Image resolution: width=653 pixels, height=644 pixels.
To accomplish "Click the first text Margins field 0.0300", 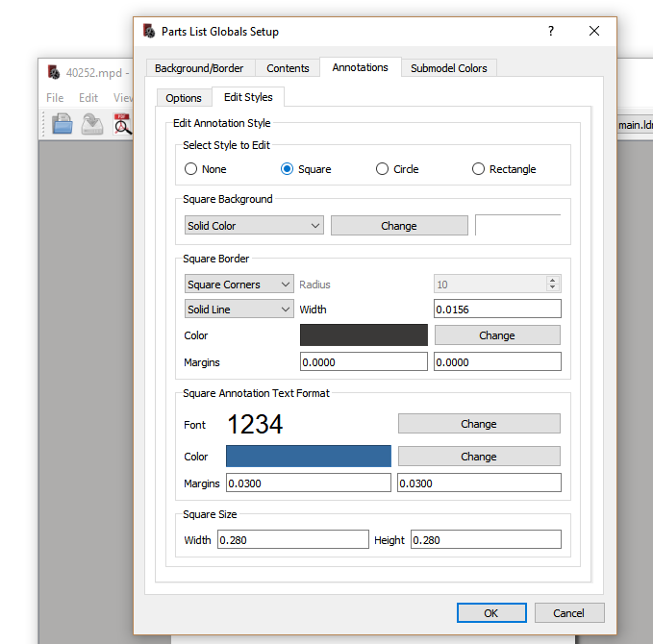I will click(x=308, y=483).
